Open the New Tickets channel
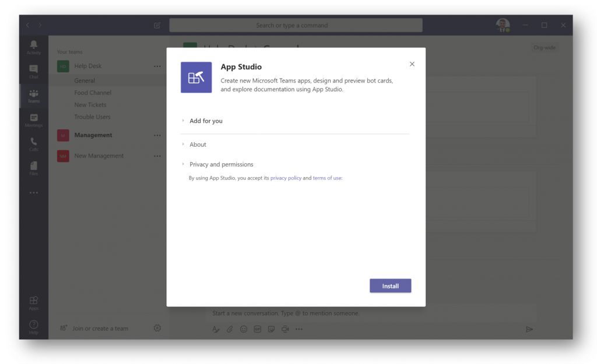Viewport: 597px width, 364px height. 90,105
